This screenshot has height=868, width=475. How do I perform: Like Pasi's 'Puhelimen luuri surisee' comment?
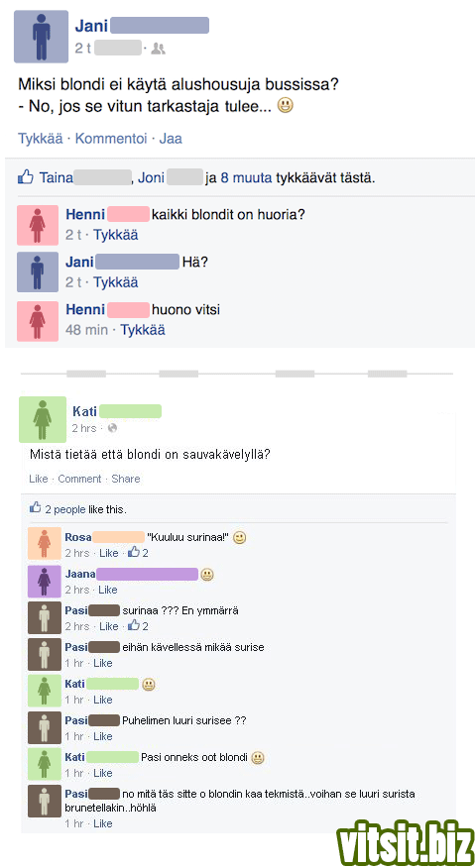[x=103, y=736]
